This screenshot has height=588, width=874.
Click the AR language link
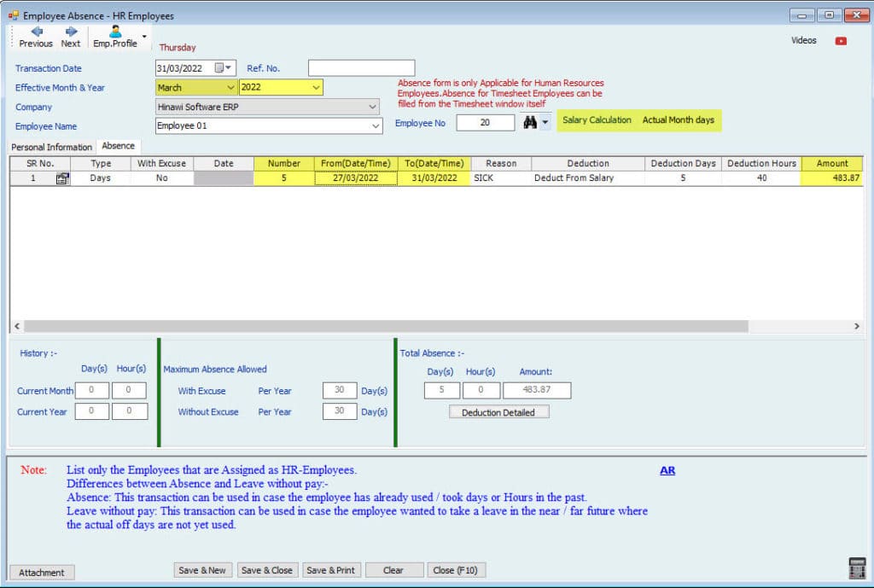667,470
